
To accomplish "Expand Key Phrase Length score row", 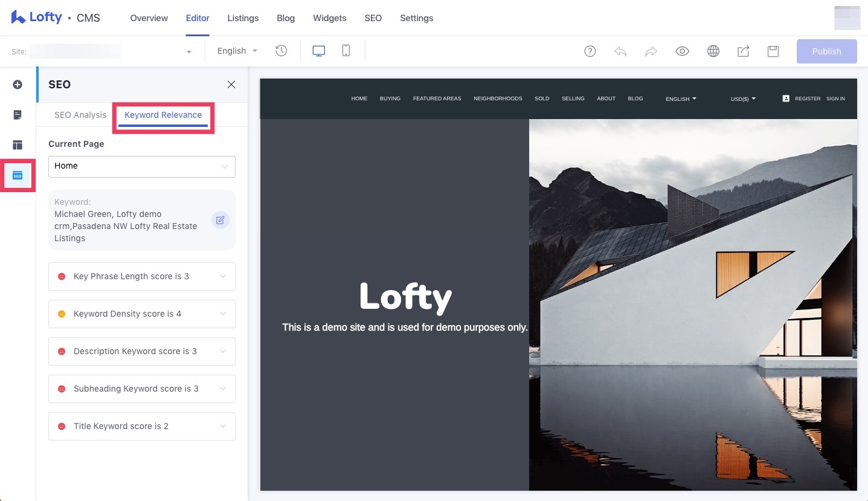I will click(x=142, y=276).
